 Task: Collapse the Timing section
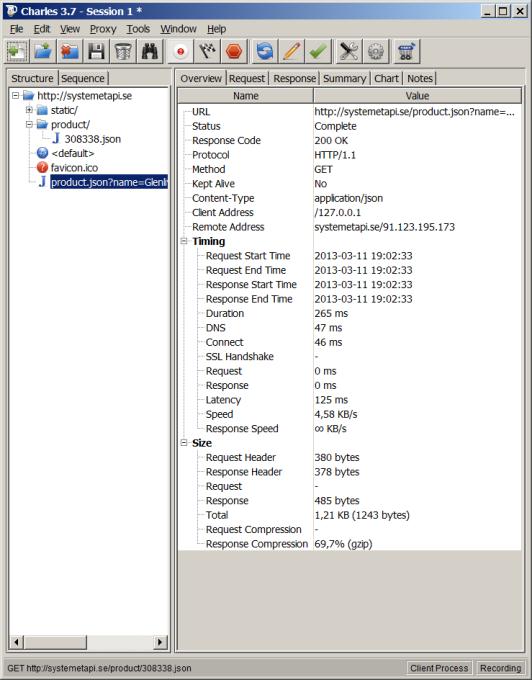[x=184, y=241]
